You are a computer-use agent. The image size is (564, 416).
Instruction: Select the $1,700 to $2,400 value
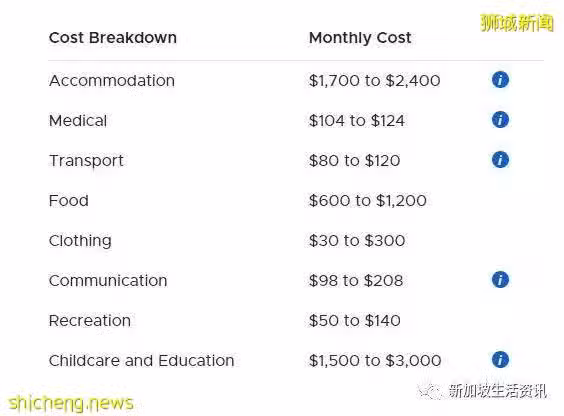[x=374, y=81]
